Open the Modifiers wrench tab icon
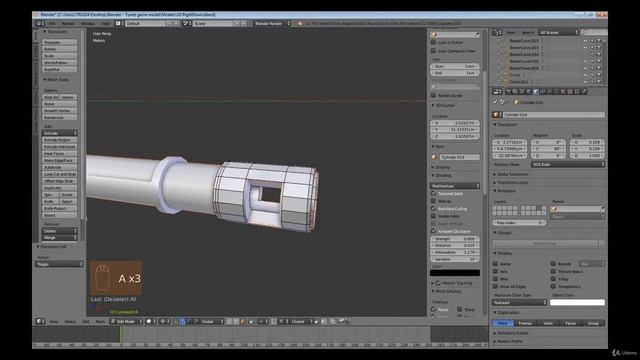This screenshot has height=360, width=640. click(549, 92)
